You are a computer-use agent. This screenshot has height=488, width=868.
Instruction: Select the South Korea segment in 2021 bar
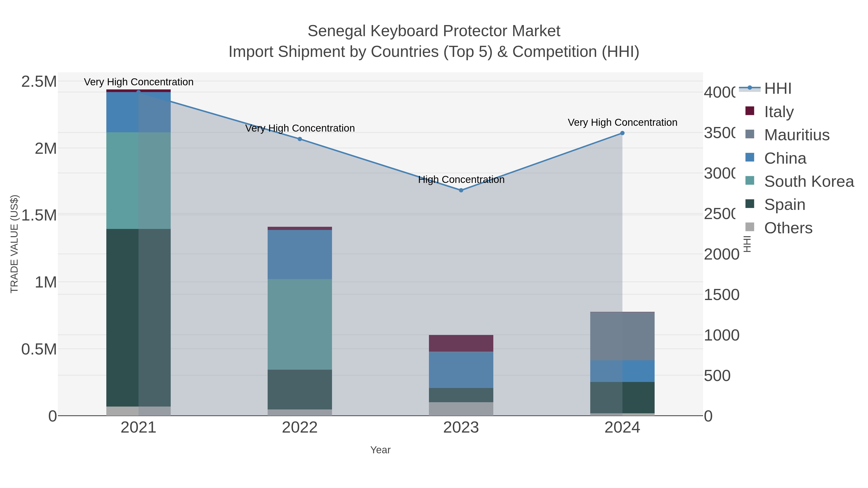tap(138, 180)
